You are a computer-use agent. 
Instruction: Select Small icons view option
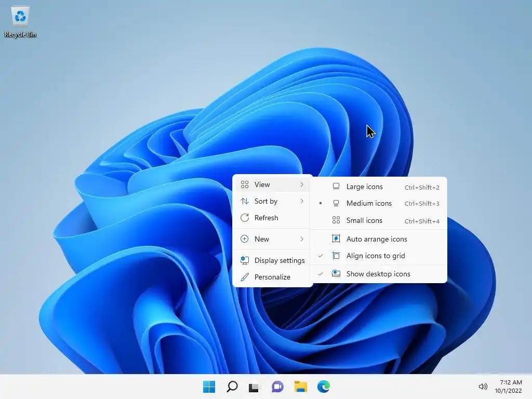tap(378, 220)
